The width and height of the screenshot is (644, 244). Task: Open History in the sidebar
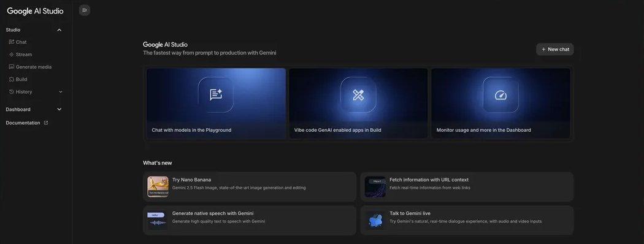click(24, 91)
